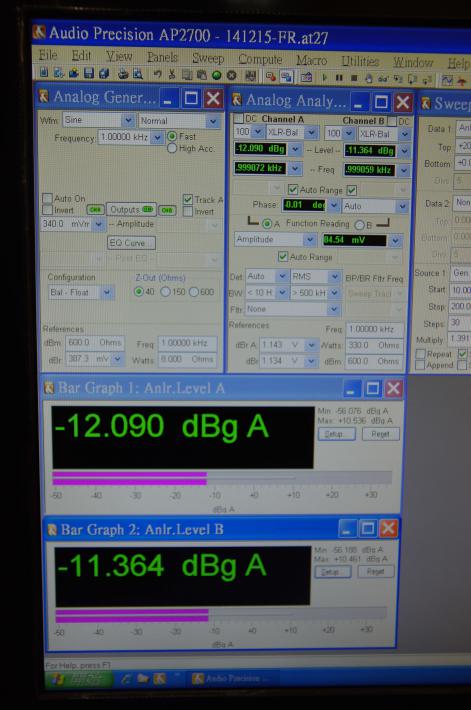Viewport: 471px width, 710px height.
Task: Click the Save All multi-disk icon
Action: [104, 74]
